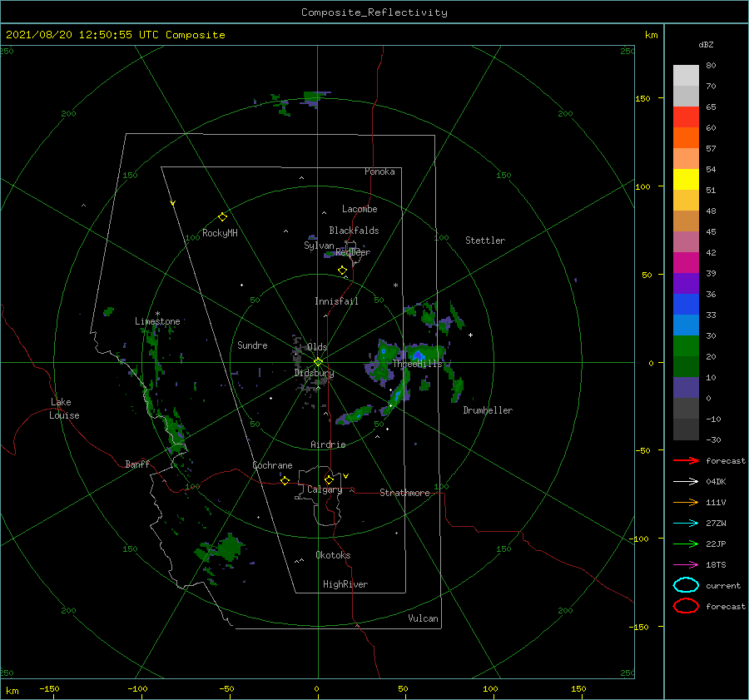Viewport: 749px width, 700px height.
Task: Click the yellow diamond marker below RedDeer
Action: point(343,270)
